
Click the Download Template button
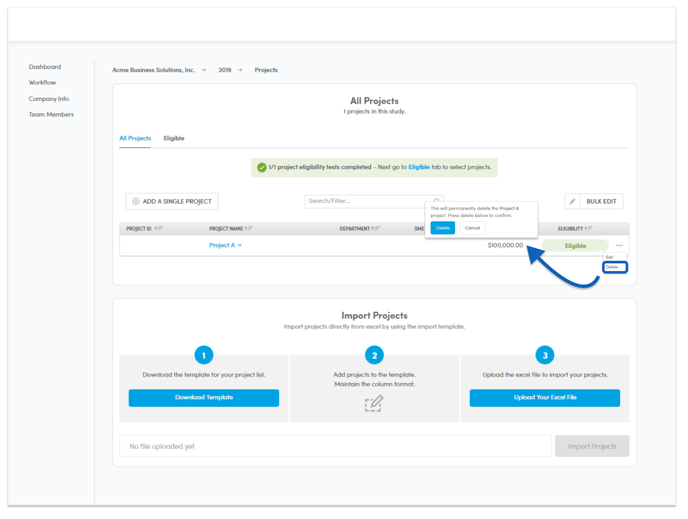204,397
